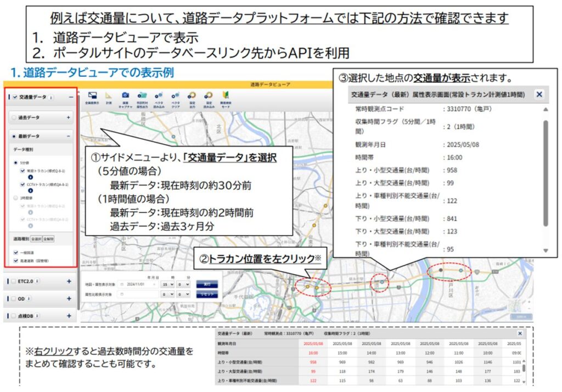562x392 pixels.
Task: Click the attribute popup scrollbar down arrow
Action: (x=546, y=251)
